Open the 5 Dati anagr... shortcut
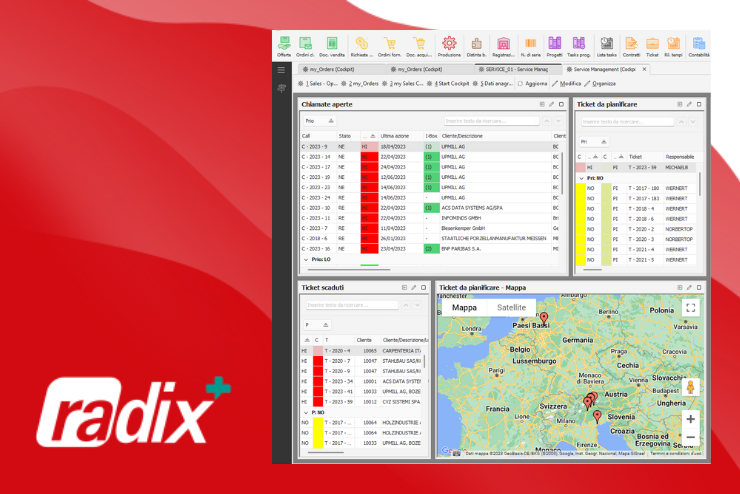The image size is (740, 494). [x=493, y=84]
